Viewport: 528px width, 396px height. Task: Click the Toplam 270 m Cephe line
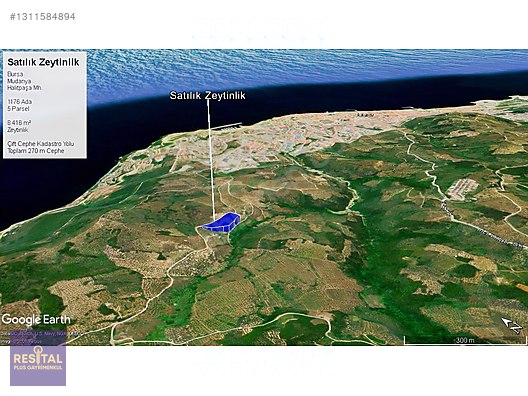point(36,151)
